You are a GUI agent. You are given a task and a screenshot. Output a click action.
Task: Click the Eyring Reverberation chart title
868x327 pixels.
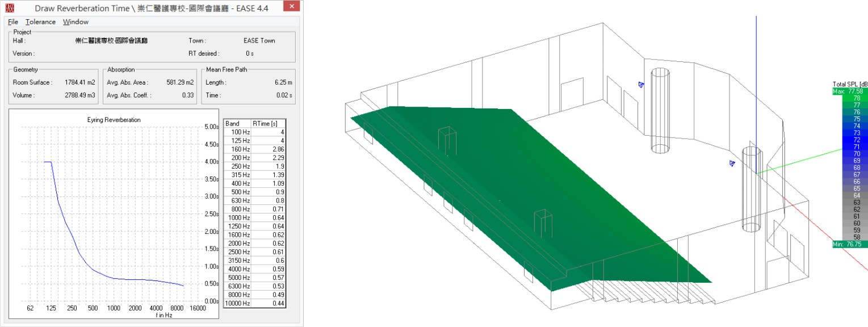[114, 120]
